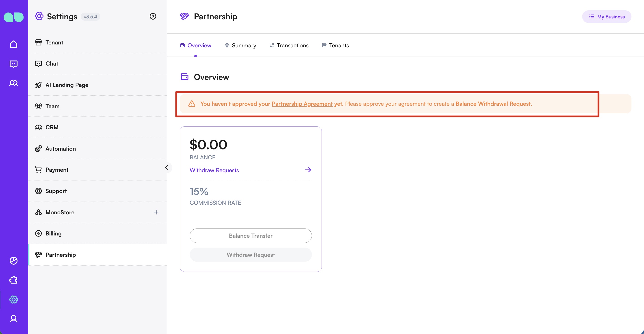Select the contacts icon in the purple sidebar
This screenshot has height=334, width=644.
point(14,83)
